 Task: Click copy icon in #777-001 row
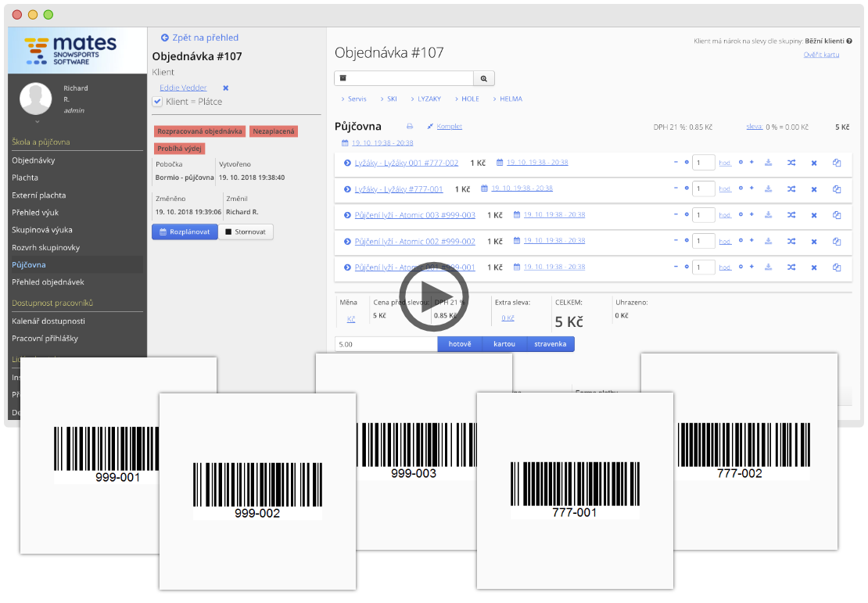(837, 189)
